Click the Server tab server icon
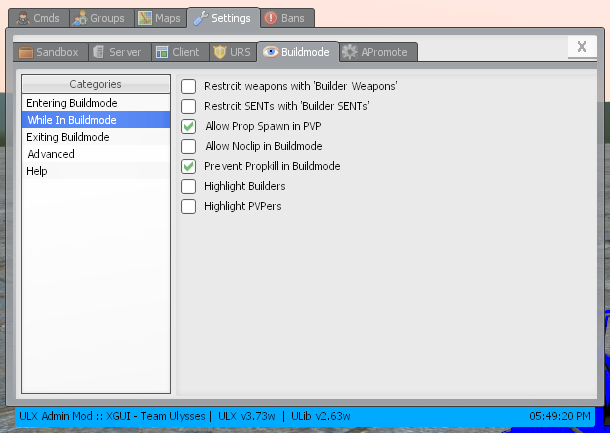The height and width of the screenshot is (433, 610). (98, 52)
